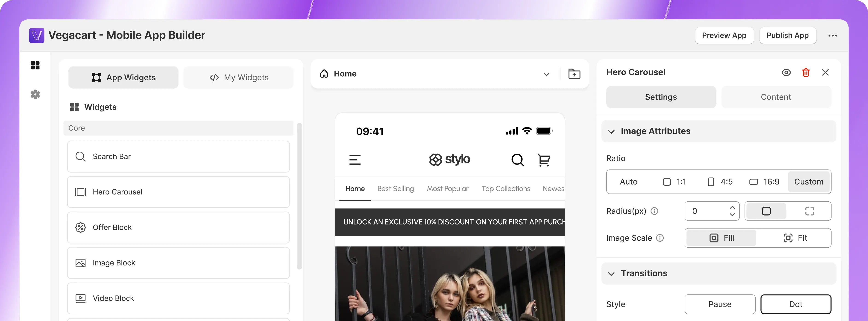Increase Radius value with up stepper arrow
This screenshot has height=321, width=868.
click(732, 208)
